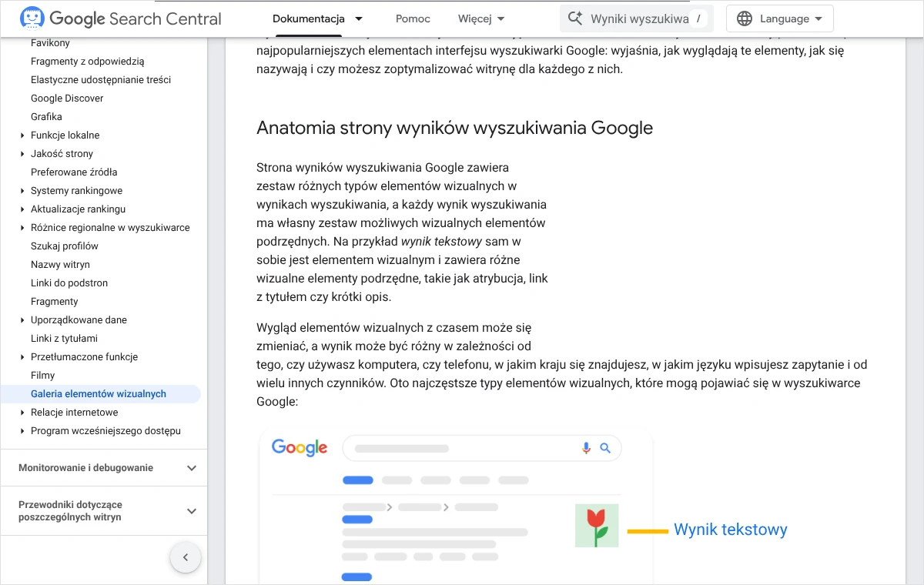Click the magnifier icon in the illustration
The height and width of the screenshot is (585, 924).
click(605, 448)
